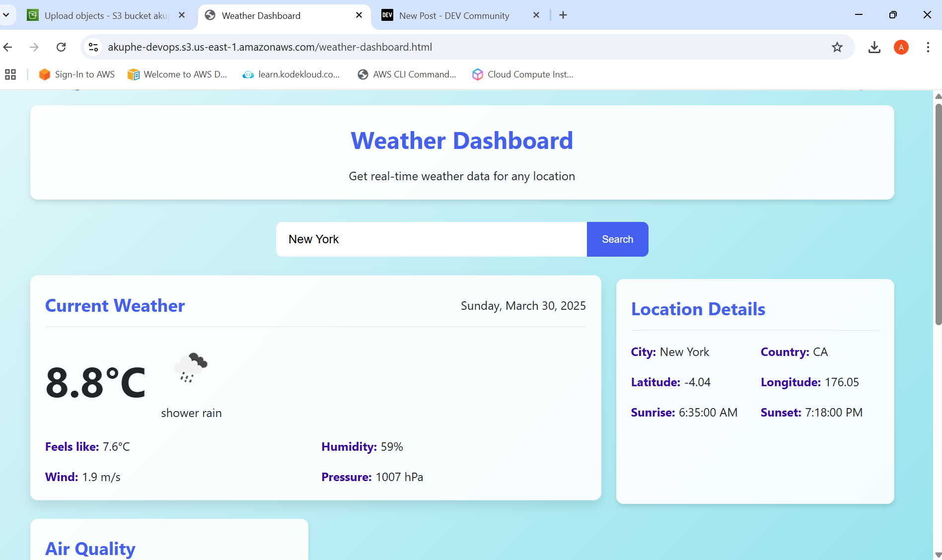
Task: Open the tab search dropdown arrow
Action: (x=6, y=15)
